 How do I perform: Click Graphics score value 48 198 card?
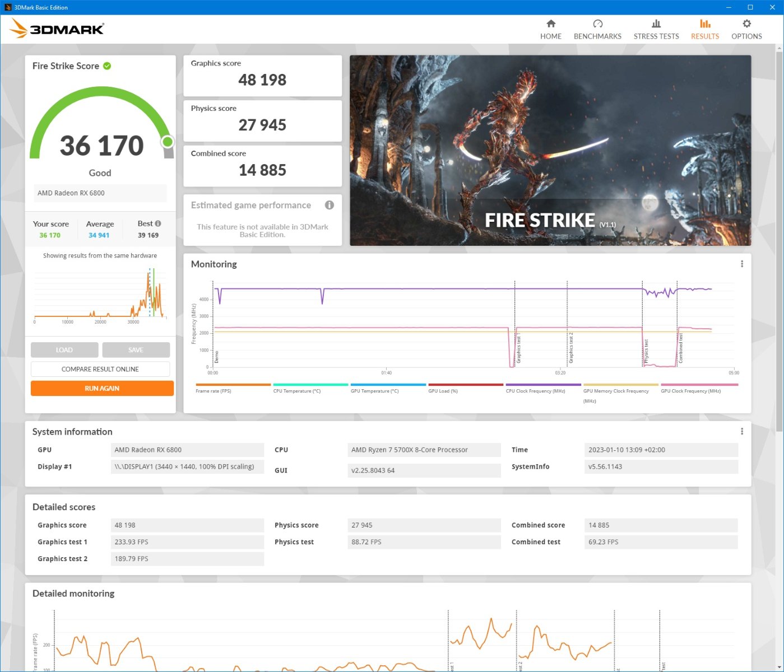pos(262,76)
